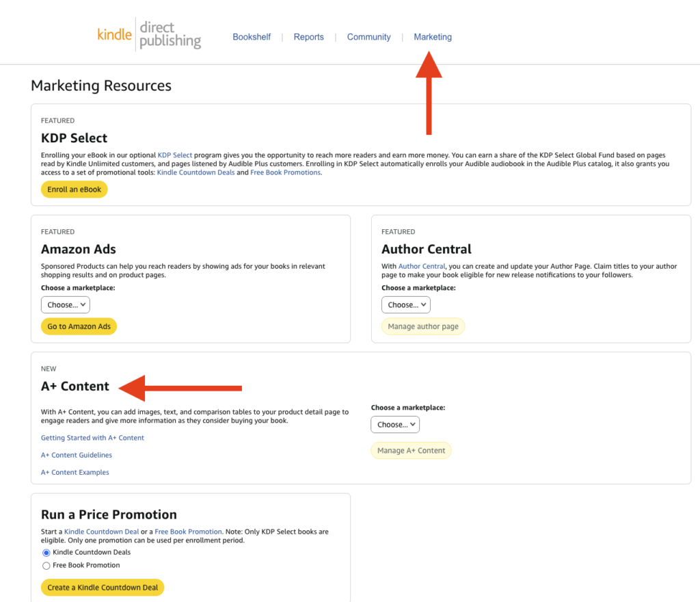Click Create a Kindle Countdown Deal button
This screenshot has width=700, height=602.
click(103, 587)
